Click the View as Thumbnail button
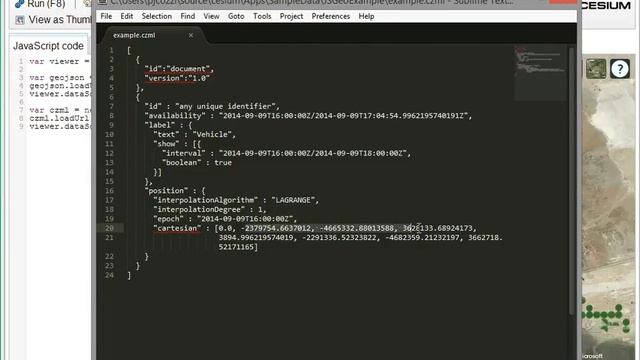This screenshot has height=360, width=640. [x=53, y=20]
